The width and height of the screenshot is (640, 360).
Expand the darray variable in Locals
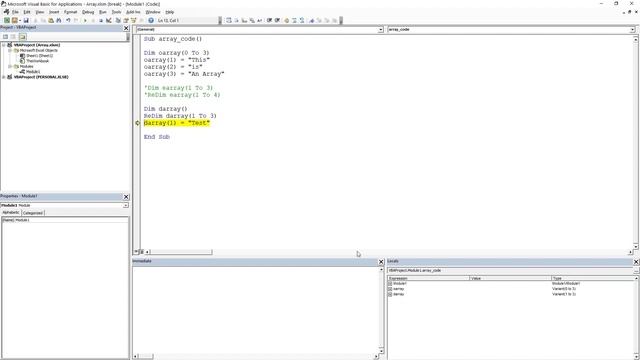390,294
